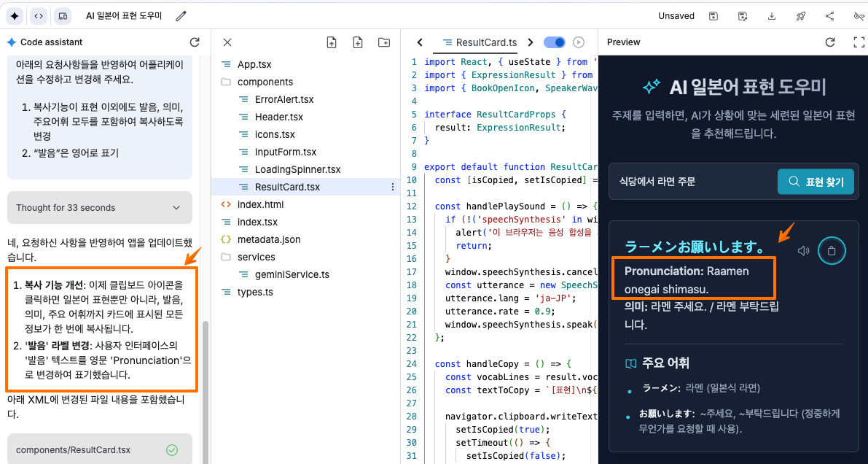Go to previous editor tab with left chevron
Screen dimensions: 868x464
click(420, 42)
